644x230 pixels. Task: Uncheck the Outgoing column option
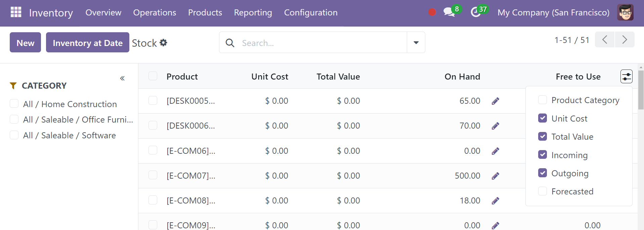point(543,173)
